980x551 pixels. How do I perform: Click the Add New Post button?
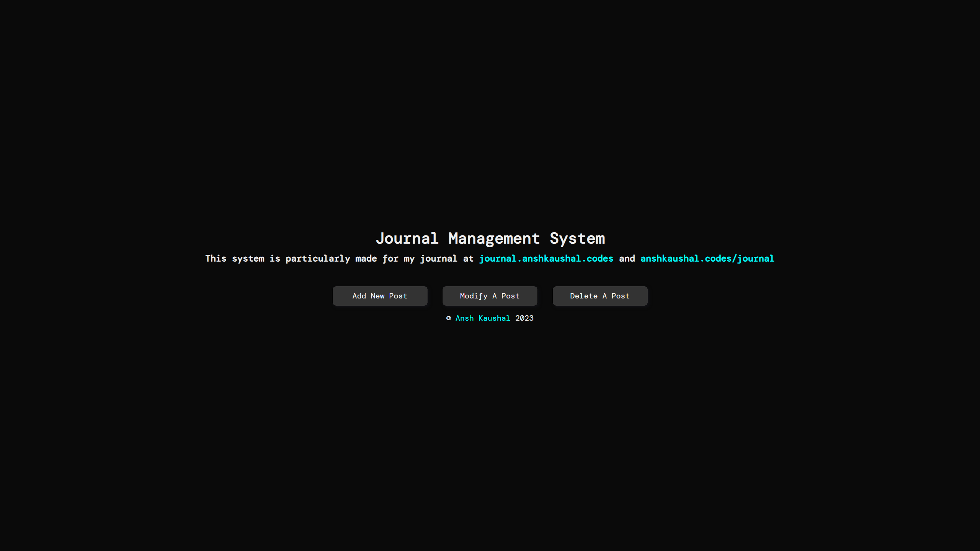point(380,296)
